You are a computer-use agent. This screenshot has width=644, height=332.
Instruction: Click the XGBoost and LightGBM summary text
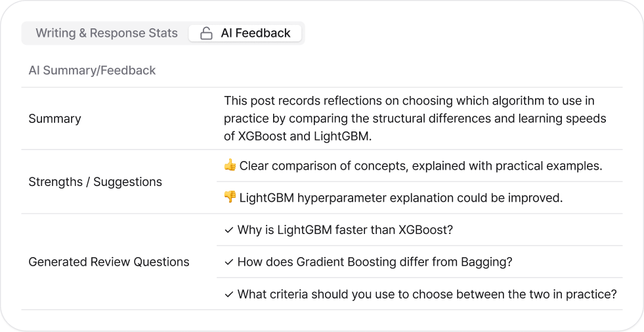(x=415, y=119)
